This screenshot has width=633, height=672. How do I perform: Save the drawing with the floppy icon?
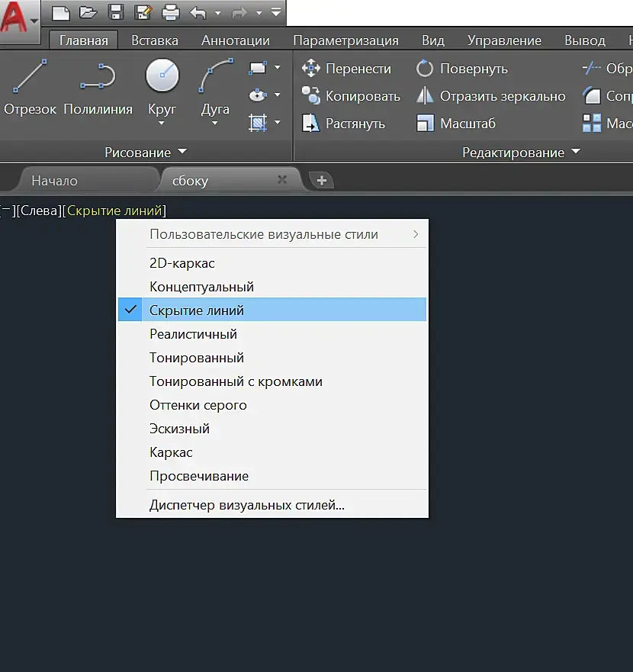pyautogui.click(x=116, y=12)
